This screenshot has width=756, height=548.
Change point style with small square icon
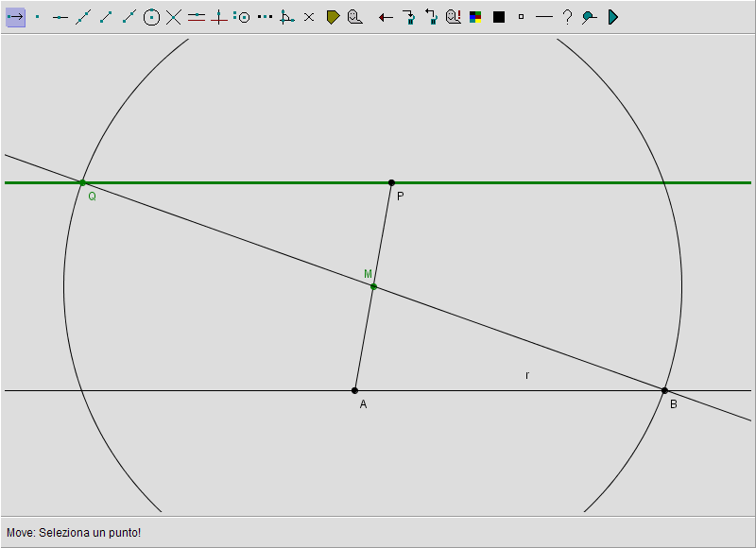pos(521,17)
